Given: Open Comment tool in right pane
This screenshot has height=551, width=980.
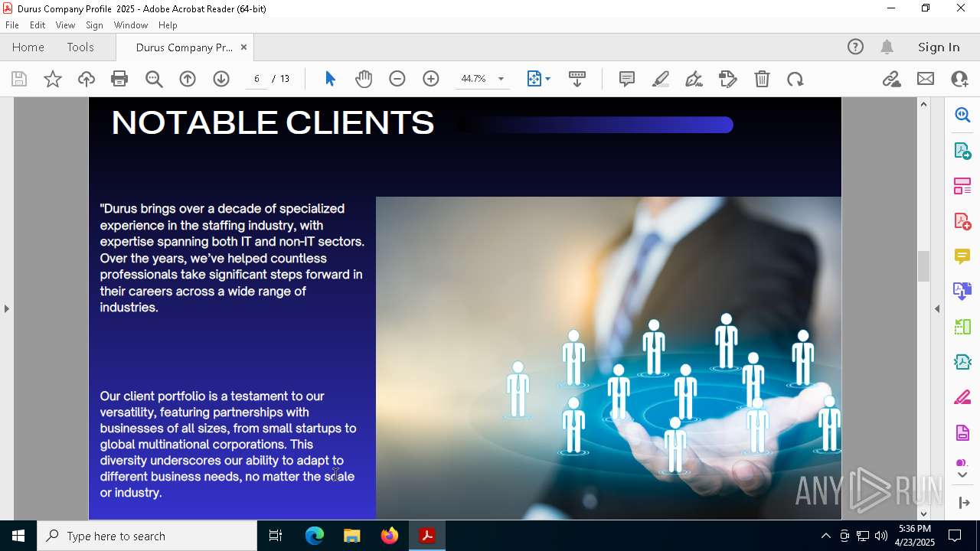Looking at the screenshot, I should (x=962, y=256).
